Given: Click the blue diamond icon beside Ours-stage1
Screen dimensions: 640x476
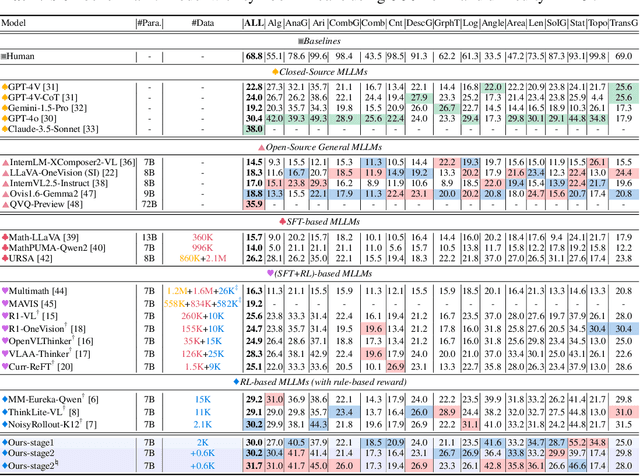Looking at the screenshot, I should [x=5, y=442].
